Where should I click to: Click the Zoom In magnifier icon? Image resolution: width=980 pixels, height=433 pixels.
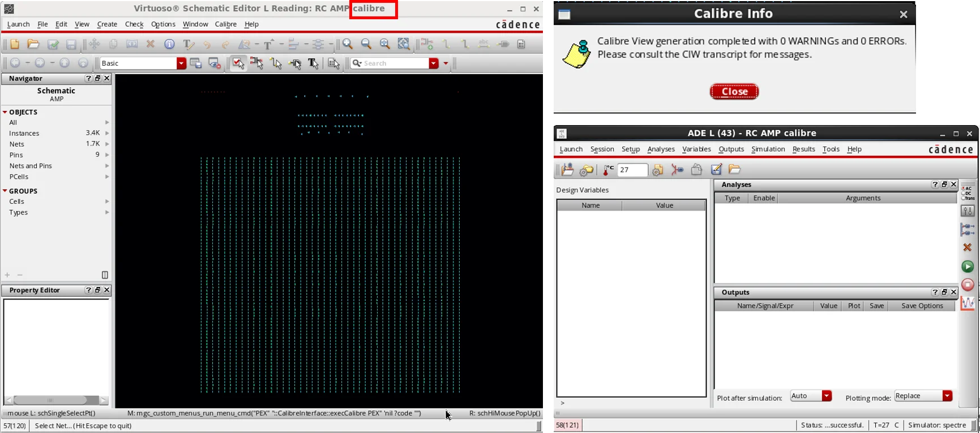coord(348,44)
